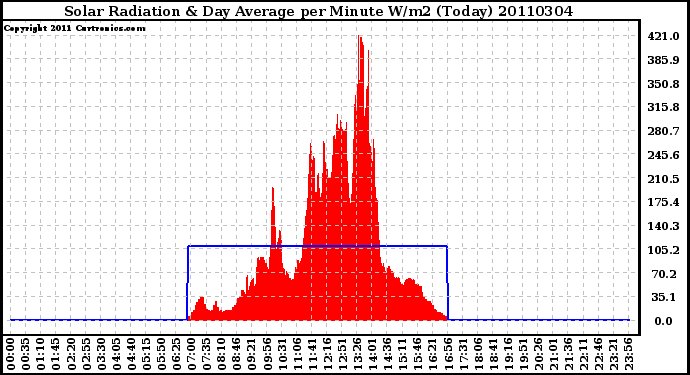Click the 18:06 time label
The image size is (690, 375).
[x=478, y=354]
